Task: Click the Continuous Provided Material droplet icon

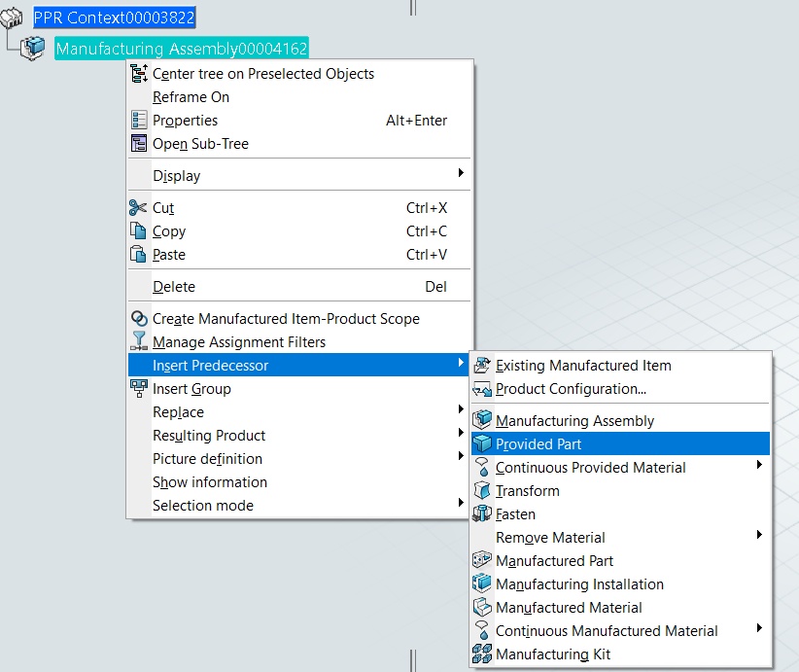Action: pyautogui.click(x=482, y=467)
